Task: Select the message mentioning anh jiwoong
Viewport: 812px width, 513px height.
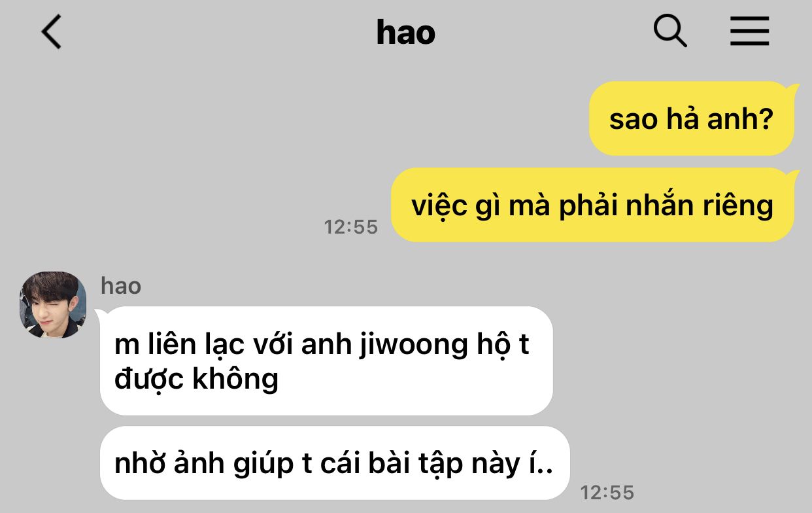Action: point(326,361)
